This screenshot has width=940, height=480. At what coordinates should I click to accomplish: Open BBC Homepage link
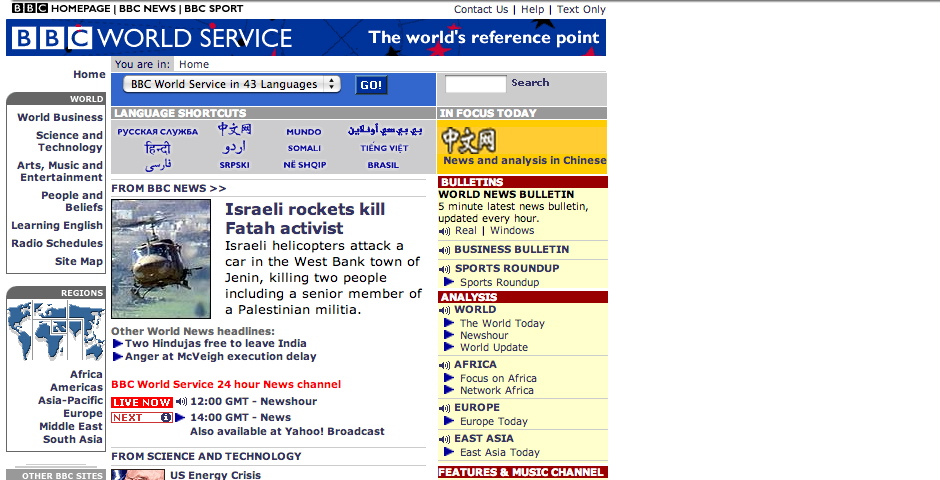[x=61, y=8]
